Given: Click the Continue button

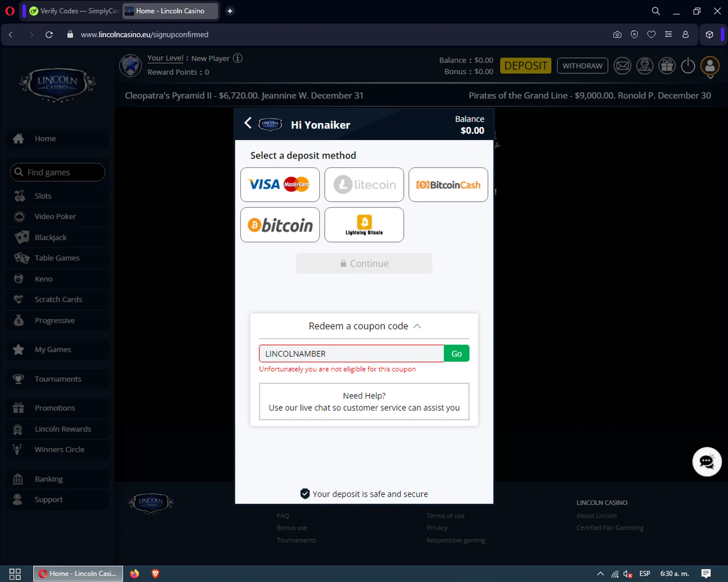Looking at the screenshot, I should 364,263.
